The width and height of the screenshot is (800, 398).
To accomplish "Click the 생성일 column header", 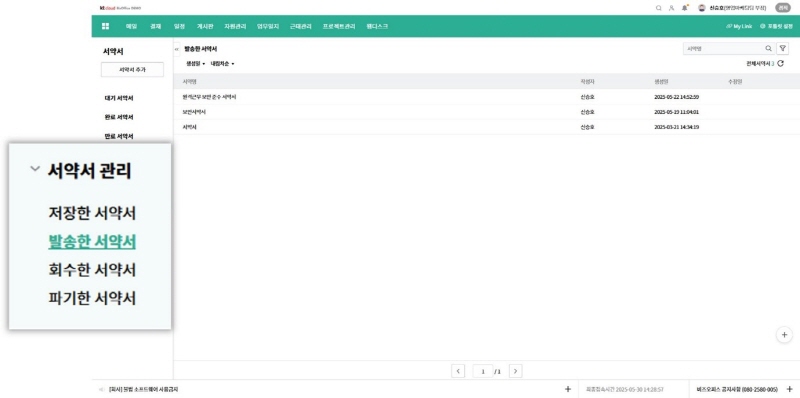I will click(x=661, y=82).
